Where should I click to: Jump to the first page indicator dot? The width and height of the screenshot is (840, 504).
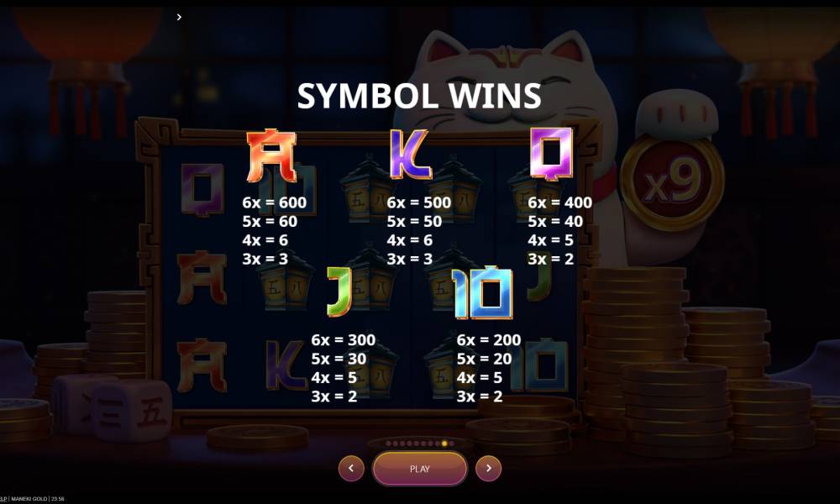388,444
